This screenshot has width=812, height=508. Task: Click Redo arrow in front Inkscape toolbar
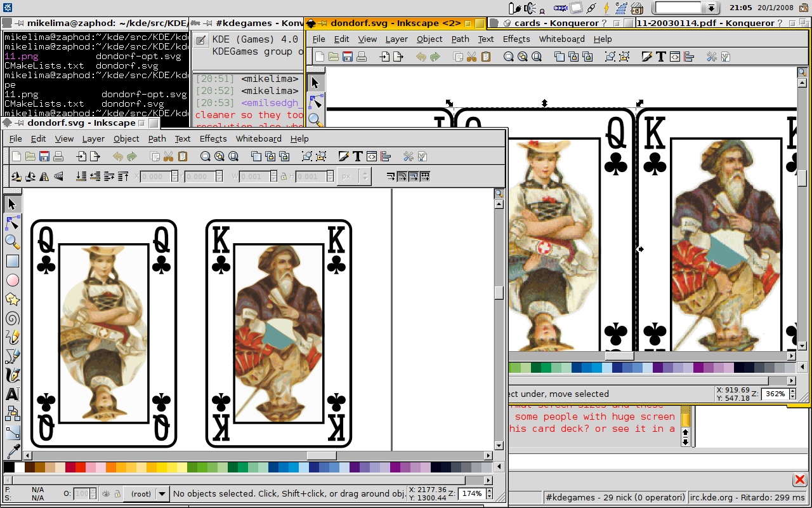click(x=132, y=156)
